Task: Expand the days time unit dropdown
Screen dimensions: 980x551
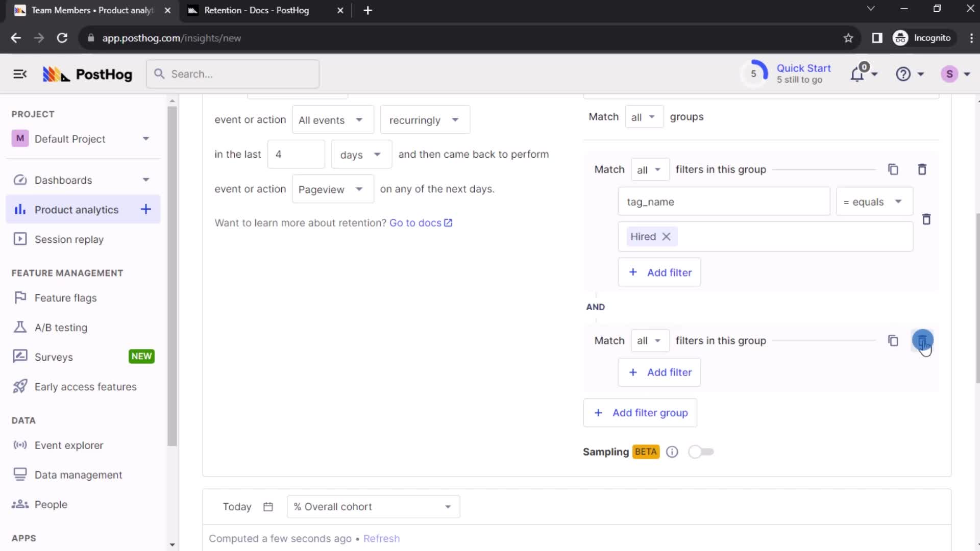Action: 359,154
